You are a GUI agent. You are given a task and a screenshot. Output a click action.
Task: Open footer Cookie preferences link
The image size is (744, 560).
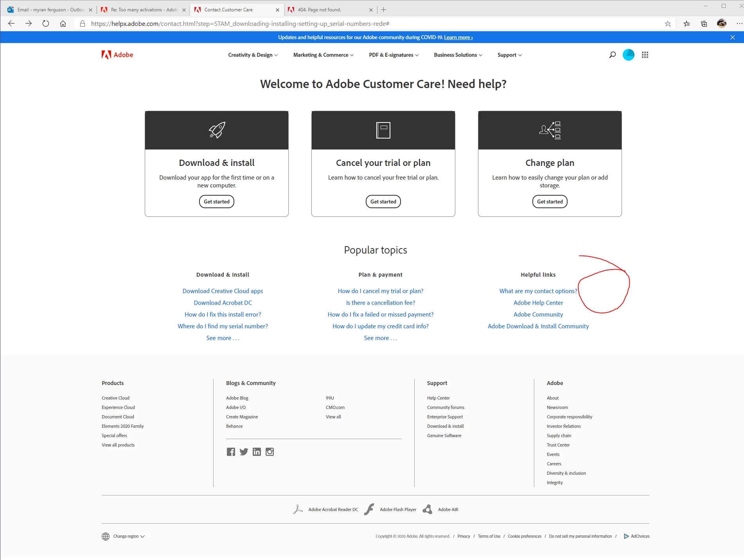(x=525, y=536)
